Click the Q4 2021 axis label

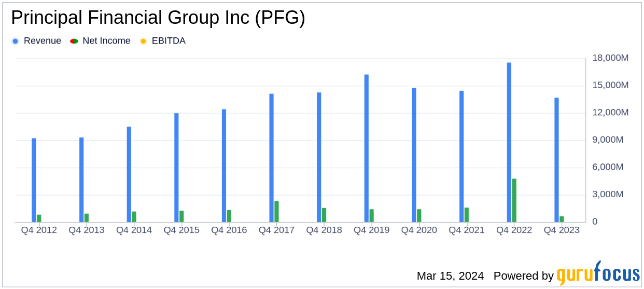tap(467, 230)
